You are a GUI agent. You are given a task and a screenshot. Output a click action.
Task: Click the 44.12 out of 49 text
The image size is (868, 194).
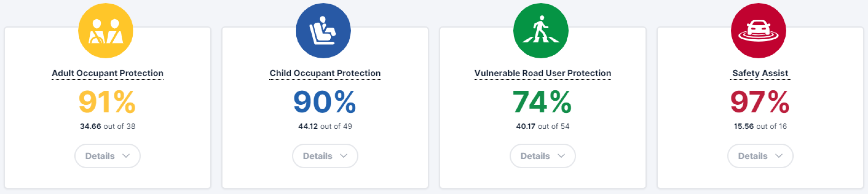click(x=325, y=126)
